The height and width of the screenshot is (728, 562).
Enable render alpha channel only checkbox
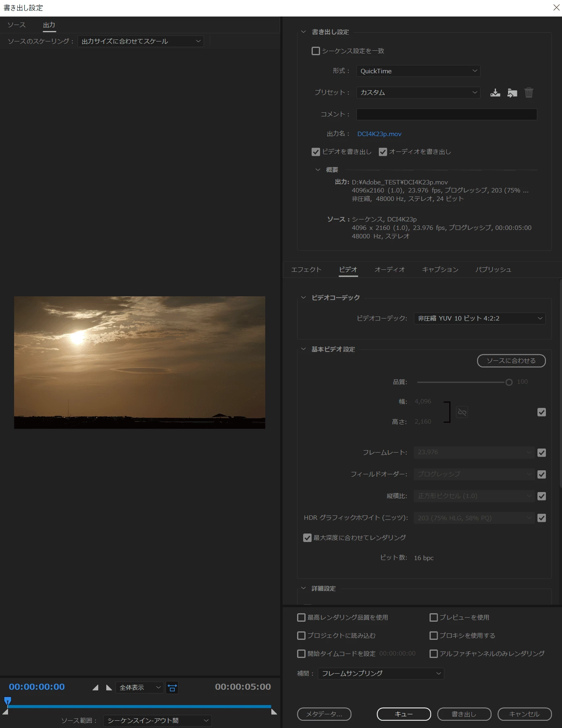(x=434, y=654)
